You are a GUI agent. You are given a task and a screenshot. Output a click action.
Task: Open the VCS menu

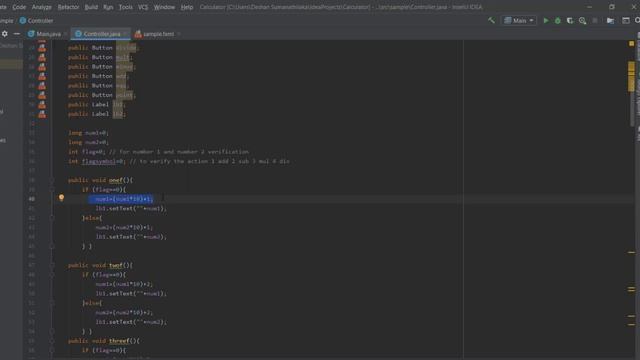click(x=143, y=7)
